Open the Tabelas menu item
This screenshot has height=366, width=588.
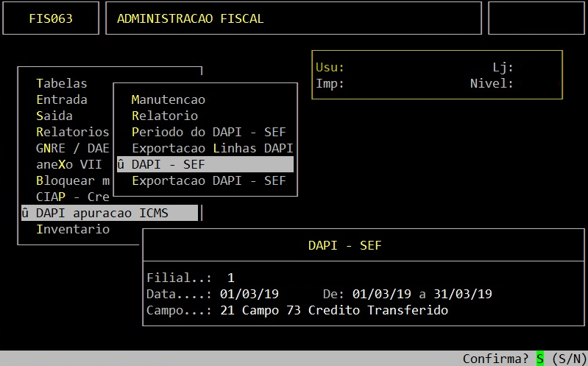(x=62, y=83)
